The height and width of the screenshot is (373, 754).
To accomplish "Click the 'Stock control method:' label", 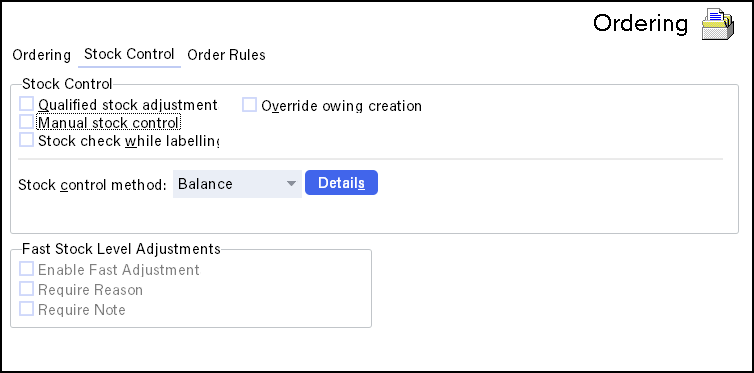I will pos(92,185).
